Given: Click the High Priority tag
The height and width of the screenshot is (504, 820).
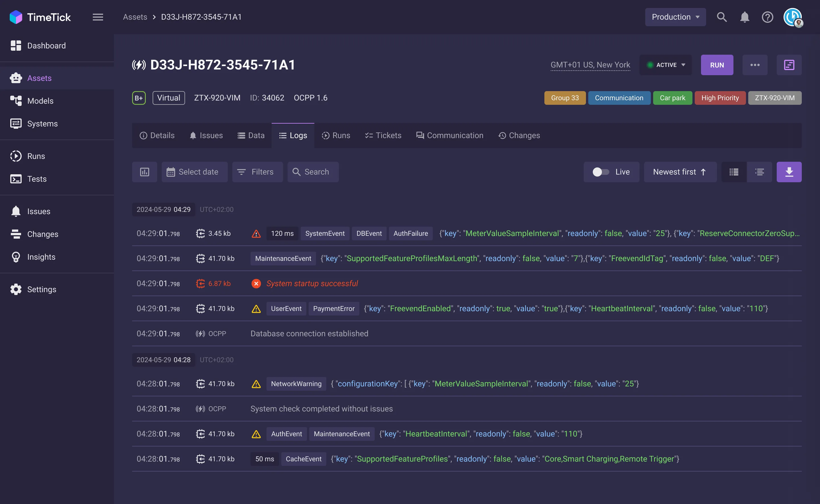Looking at the screenshot, I should coord(720,98).
